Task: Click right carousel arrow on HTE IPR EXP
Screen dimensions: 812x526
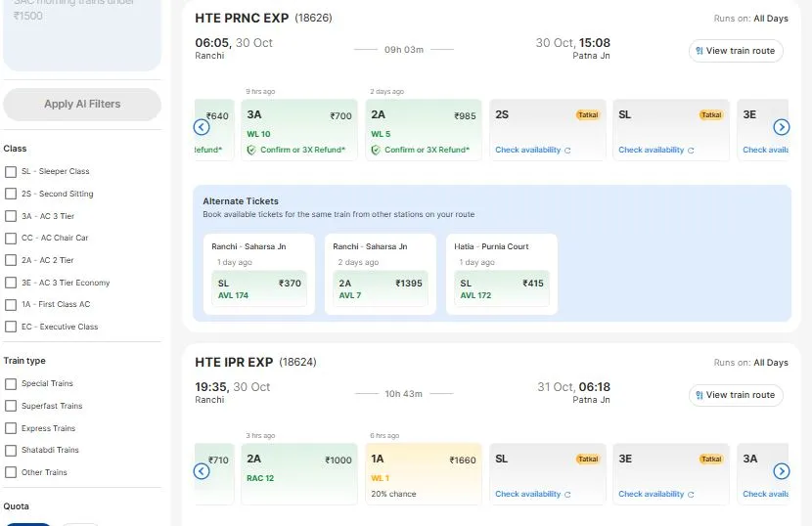Action: tap(781, 471)
